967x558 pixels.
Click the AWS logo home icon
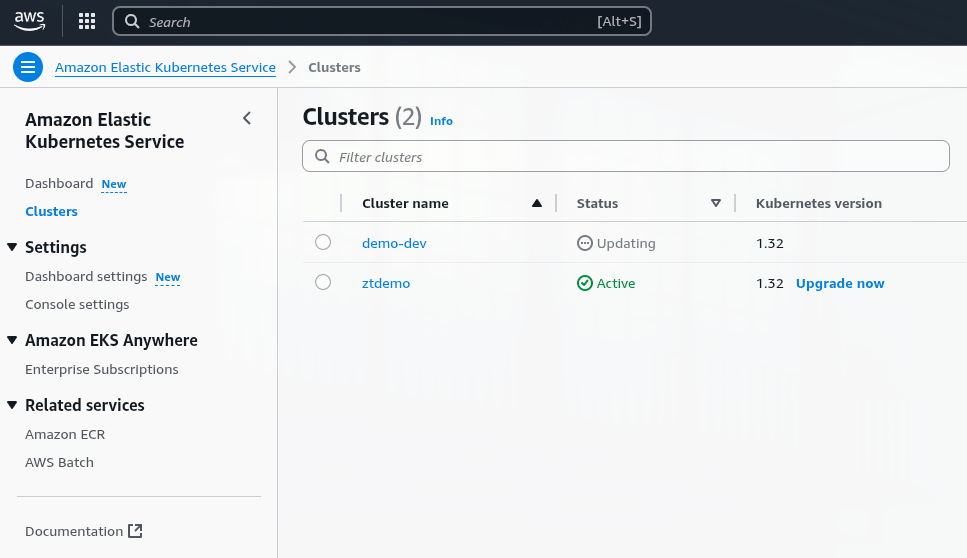tap(29, 21)
